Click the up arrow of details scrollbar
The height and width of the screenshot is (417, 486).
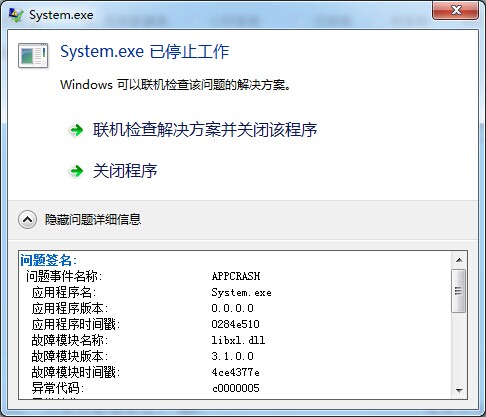pyautogui.click(x=459, y=260)
